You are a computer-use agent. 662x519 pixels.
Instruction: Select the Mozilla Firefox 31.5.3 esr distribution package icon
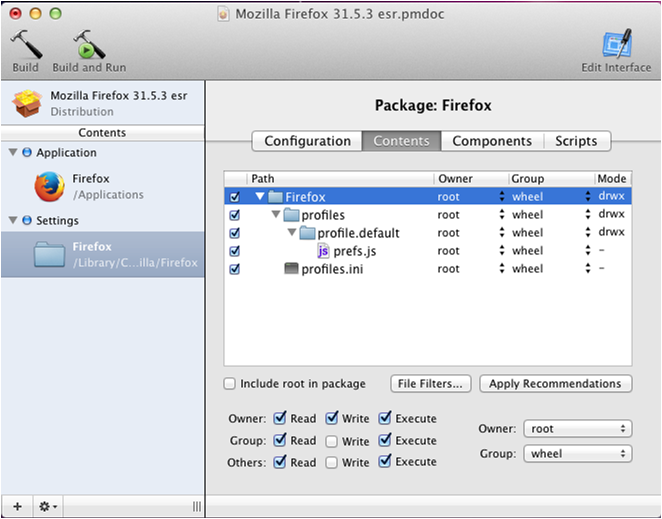(x=27, y=103)
